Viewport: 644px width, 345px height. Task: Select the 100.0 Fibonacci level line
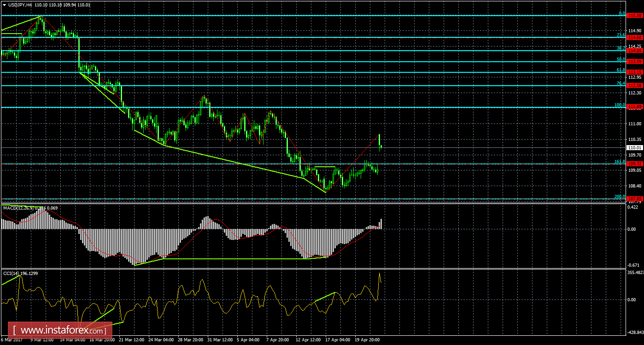[322, 107]
